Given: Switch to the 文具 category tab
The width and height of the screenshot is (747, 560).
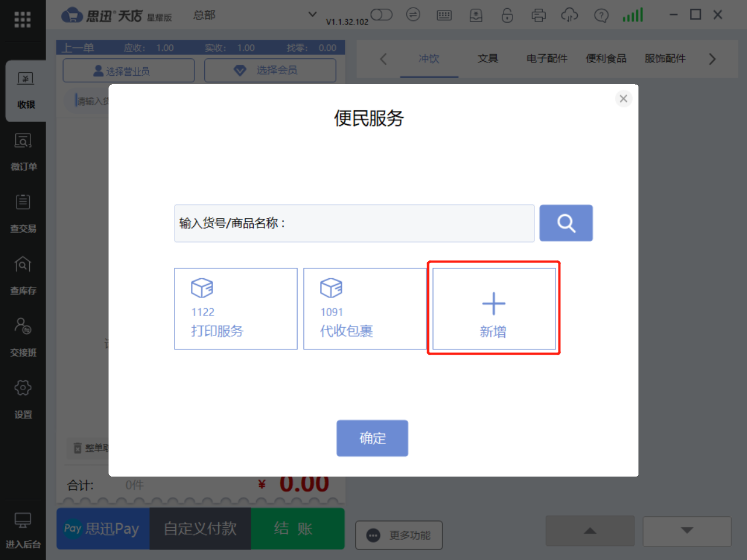Looking at the screenshot, I should click(488, 58).
